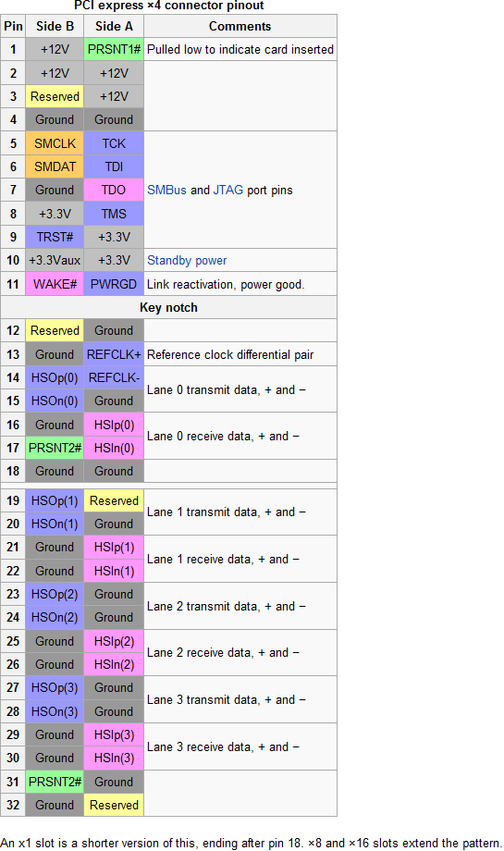Select the REFCLK- cell
This screenshot has height=851, width=504.
[114, 377]
